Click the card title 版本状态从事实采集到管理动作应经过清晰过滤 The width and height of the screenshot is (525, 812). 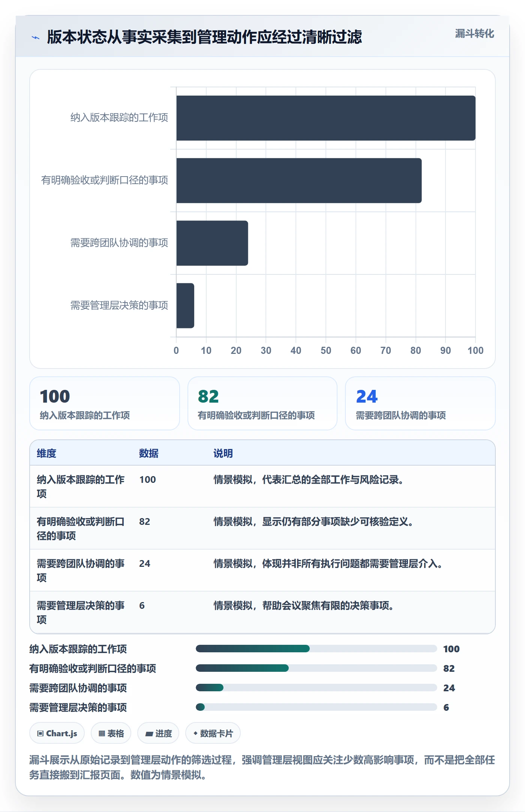click(x=204, y=37)
